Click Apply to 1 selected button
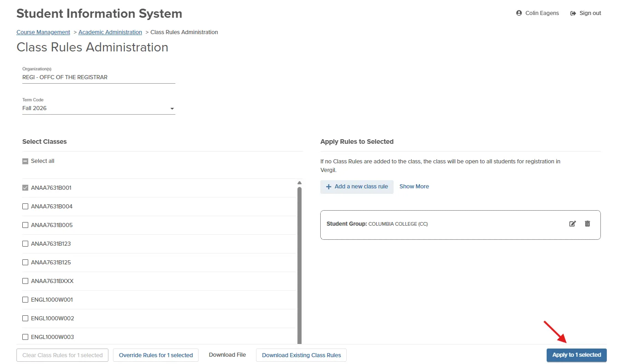This screenshot has height=364, width=620. (577, 355)
